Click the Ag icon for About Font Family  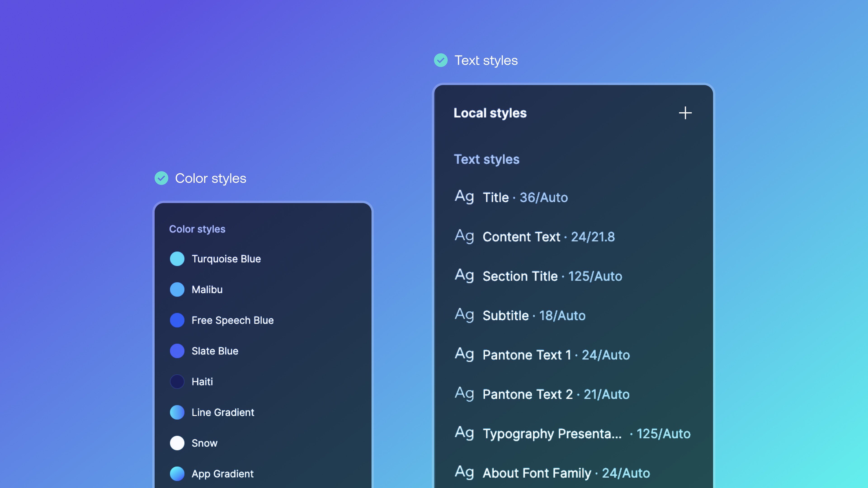point(464,472)
